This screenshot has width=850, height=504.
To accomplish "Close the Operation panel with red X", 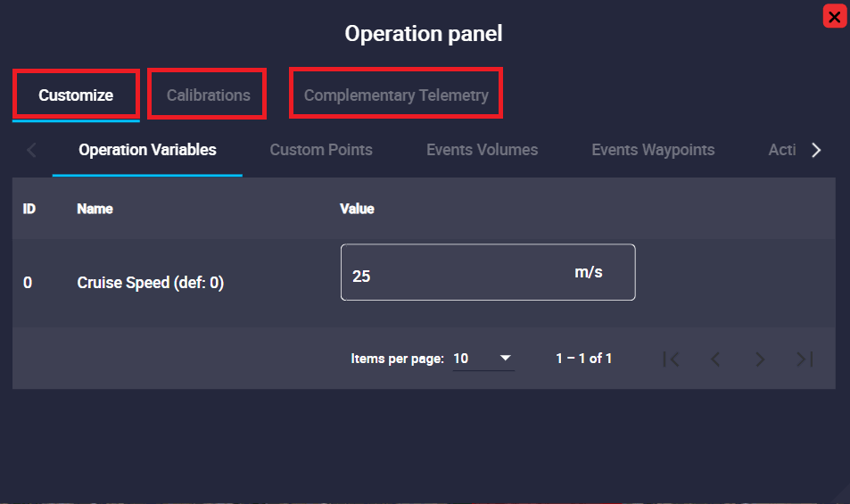I will [x=834, y=16].
